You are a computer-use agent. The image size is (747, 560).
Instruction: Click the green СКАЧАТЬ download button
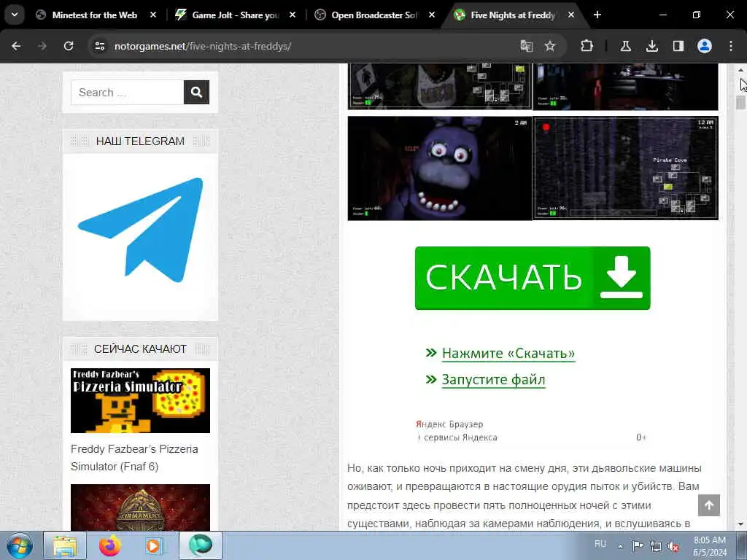tap(533, 278)
